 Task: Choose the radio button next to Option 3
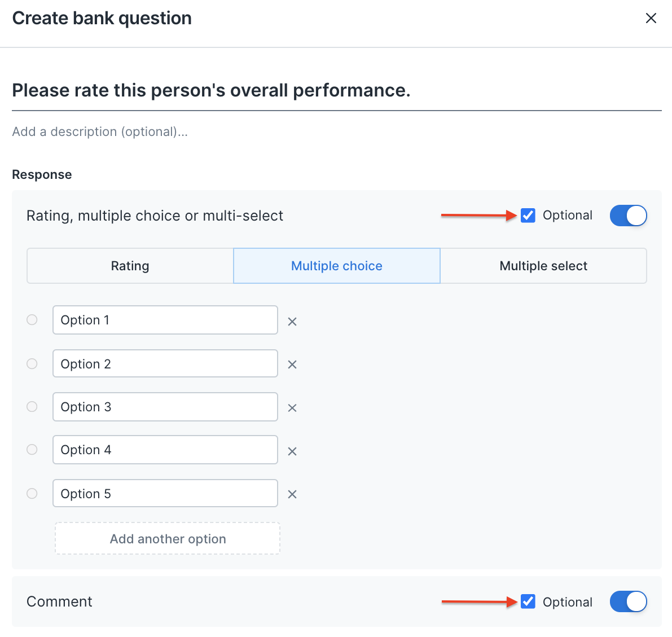(32, 407)
